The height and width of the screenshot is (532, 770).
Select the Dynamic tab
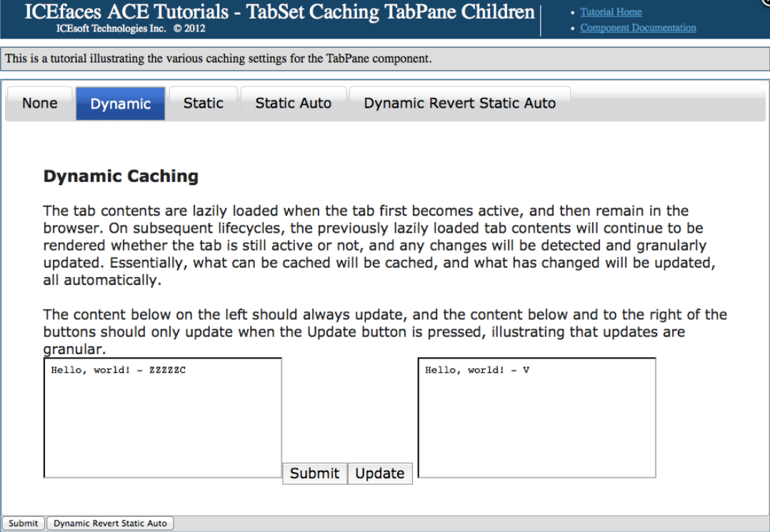tap(121, 104)
